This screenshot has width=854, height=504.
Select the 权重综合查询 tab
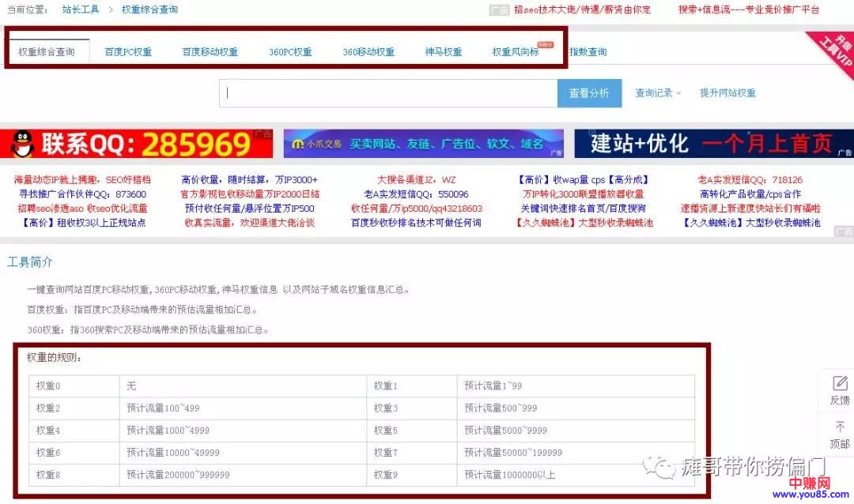47,52
